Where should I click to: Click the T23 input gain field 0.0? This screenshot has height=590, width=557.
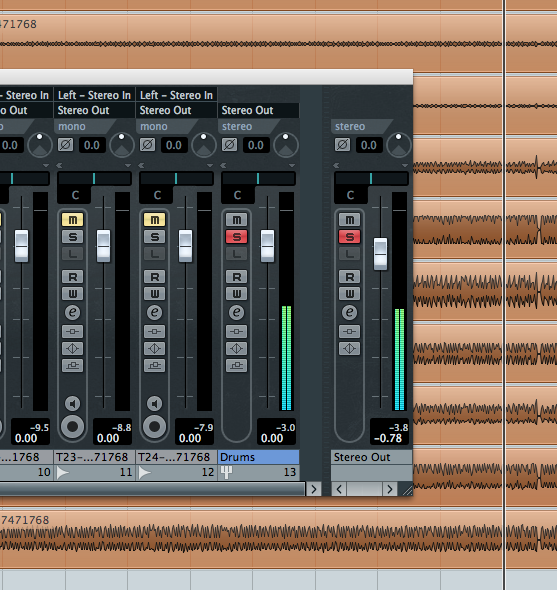click(92, 145)
